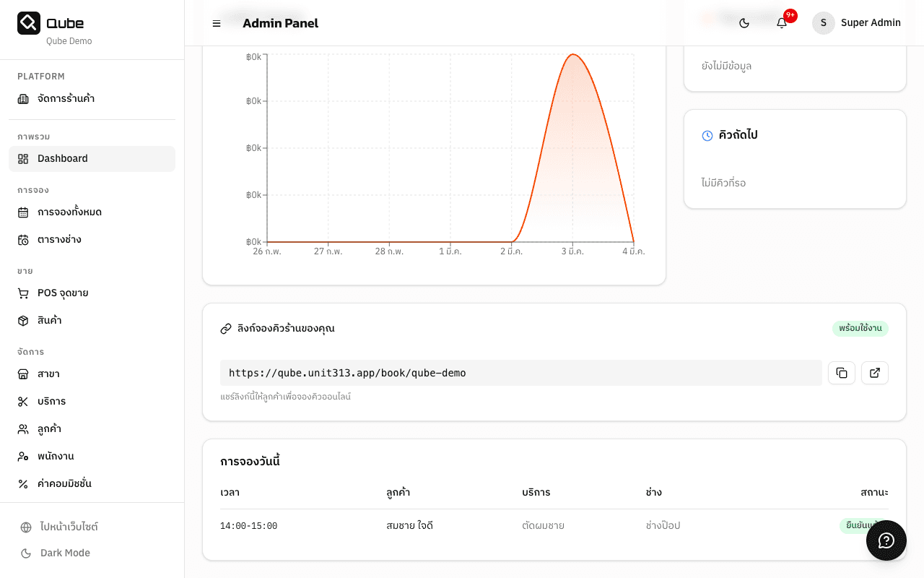Click ไปหน้าเว็บไซต์ website link
This screenshot has height=578, width=924.
tap(69, 527)
